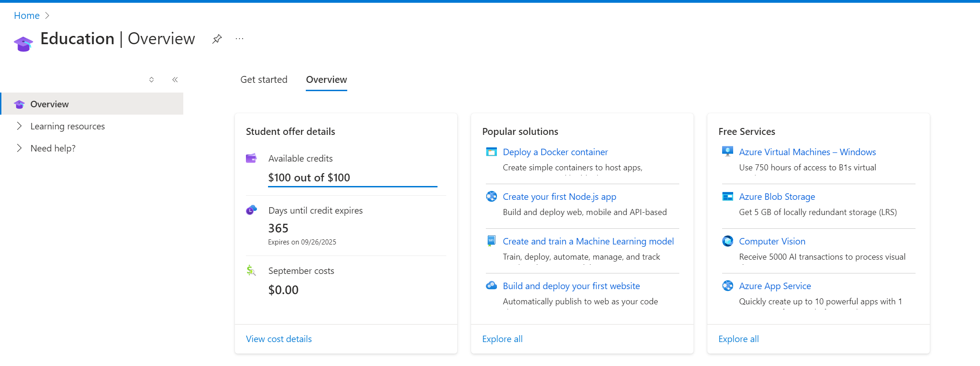
Task: Click 'Automatically publish to web' description
Action: (580, 302)
